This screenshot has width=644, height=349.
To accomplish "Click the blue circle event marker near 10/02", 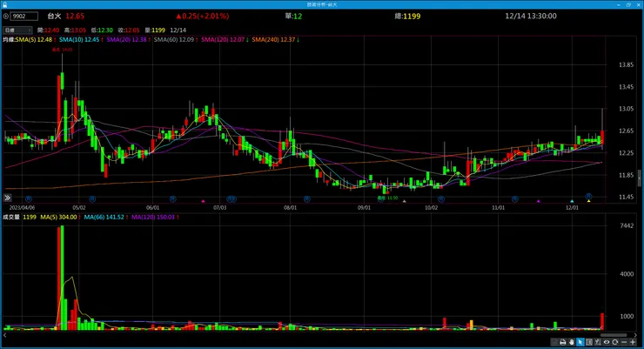I will pos(441,199).
